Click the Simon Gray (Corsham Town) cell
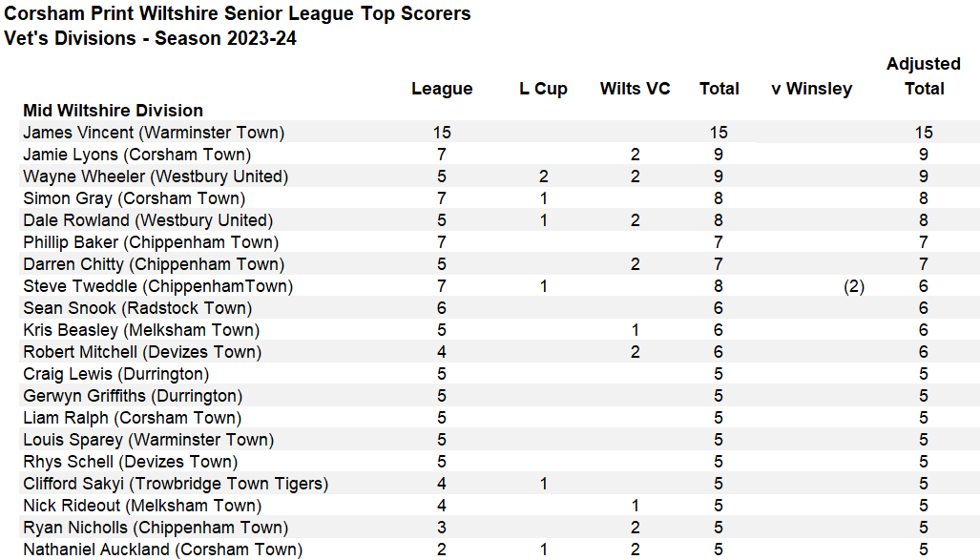 tap(134, 198)
